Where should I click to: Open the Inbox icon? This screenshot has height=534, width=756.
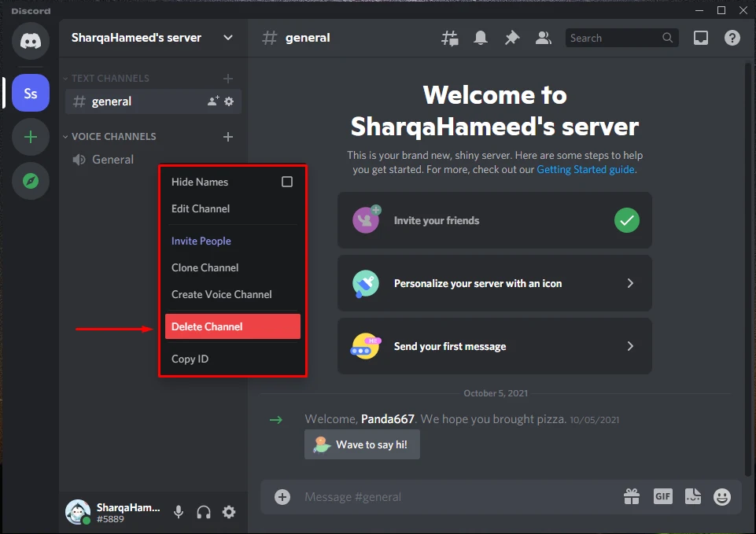pyautogui.click(x=701, y=38)
